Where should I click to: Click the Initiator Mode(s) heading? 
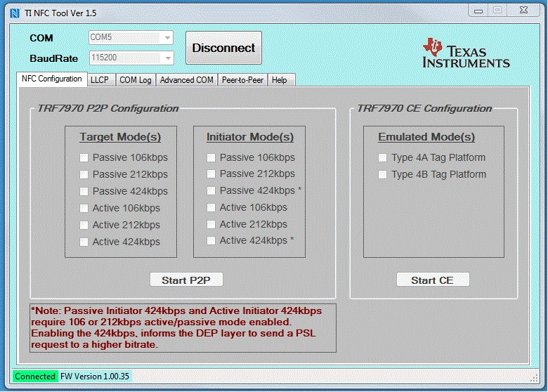pos(250,137)
